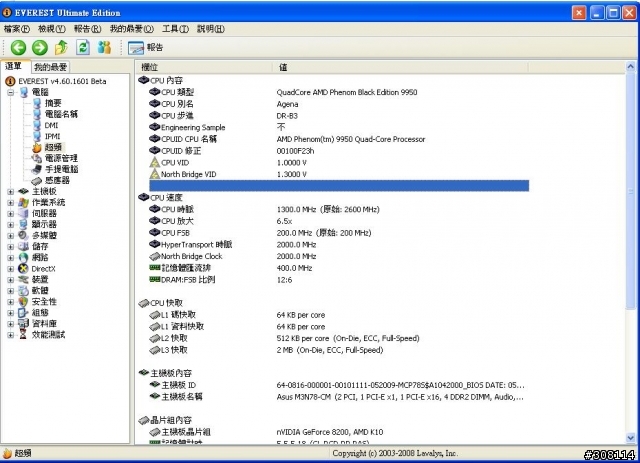640x463 pixels.
Task: Expand the 儲存 tree node
Action: (x=11, y=247)
